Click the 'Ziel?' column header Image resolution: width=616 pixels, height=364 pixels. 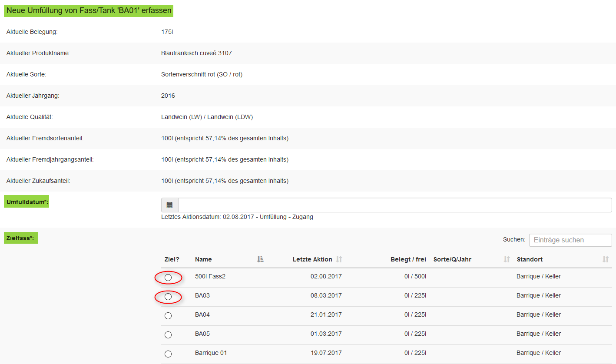(172, 259)
